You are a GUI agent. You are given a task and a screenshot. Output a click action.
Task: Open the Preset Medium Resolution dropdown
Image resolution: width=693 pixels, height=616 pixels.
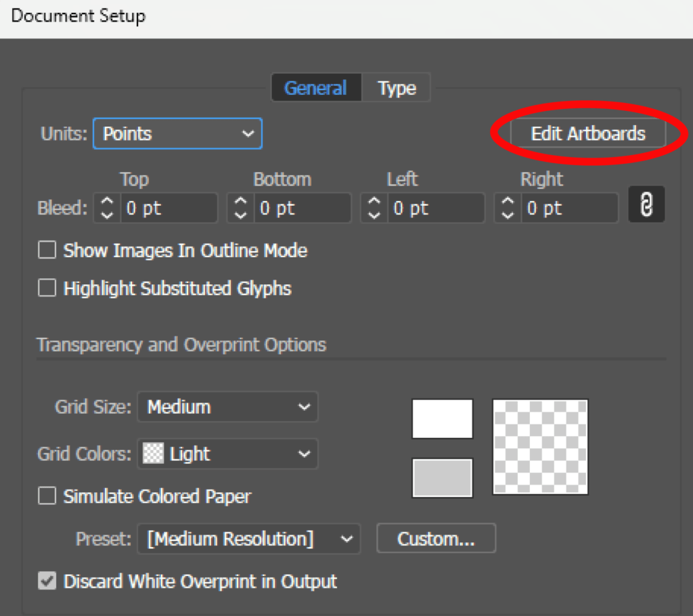249,539
